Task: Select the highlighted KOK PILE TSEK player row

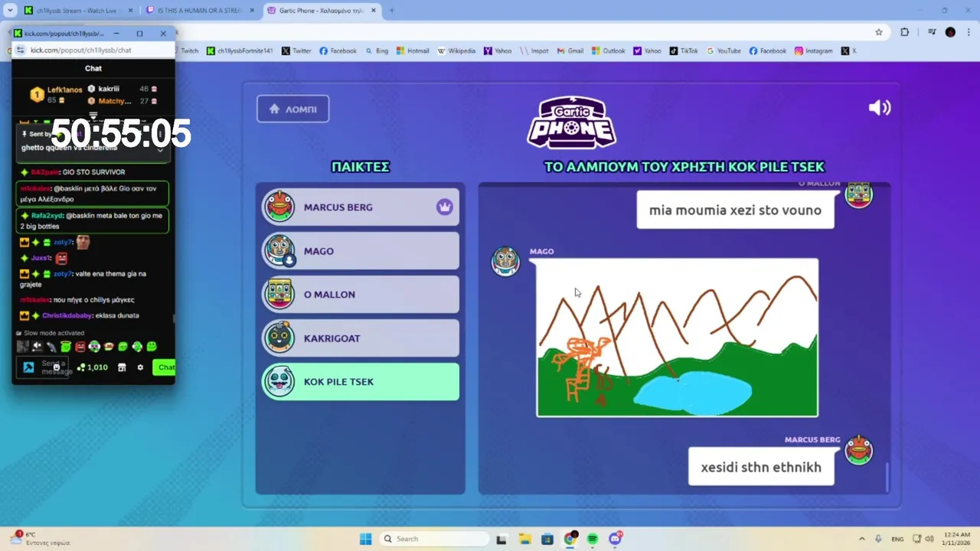Action: coord(361,382)
